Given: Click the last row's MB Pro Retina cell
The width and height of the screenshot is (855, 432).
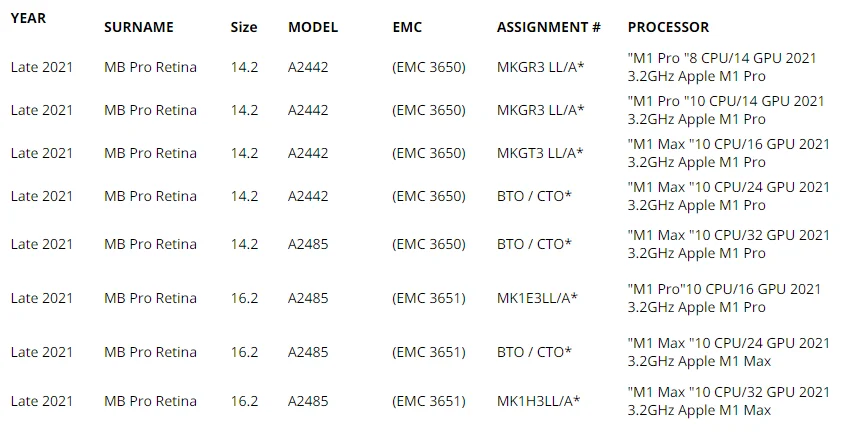Looking at the screenshot, I should coord(150,401).
